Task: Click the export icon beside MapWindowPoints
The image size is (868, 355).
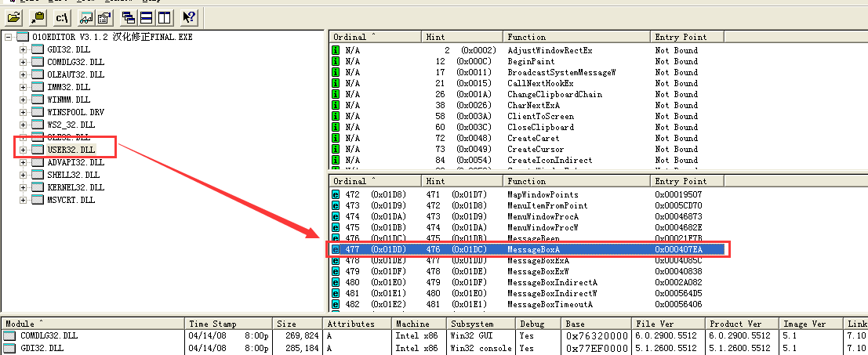Action: click(336, 194)
